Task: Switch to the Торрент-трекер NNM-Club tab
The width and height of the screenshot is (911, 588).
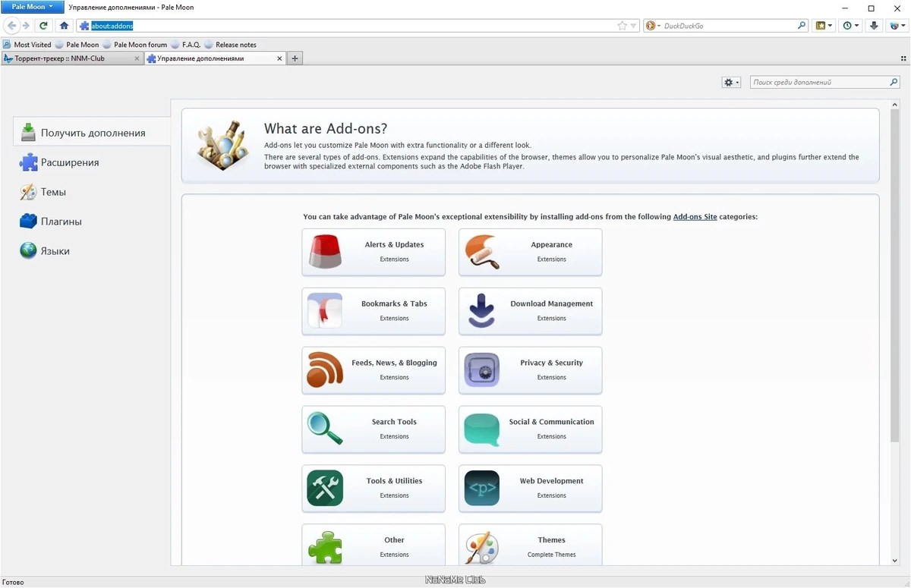Action: 71,58
